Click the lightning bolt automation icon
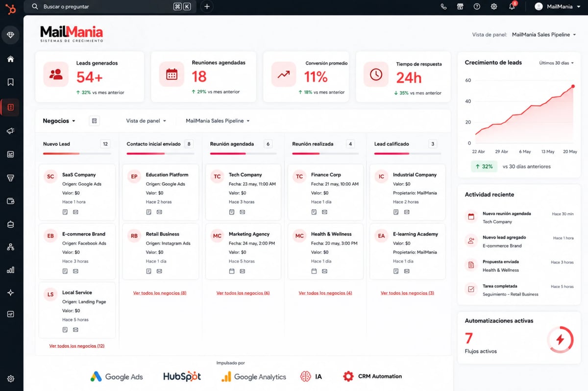Viewport: 588px width, 391px height. coord(560,340)
